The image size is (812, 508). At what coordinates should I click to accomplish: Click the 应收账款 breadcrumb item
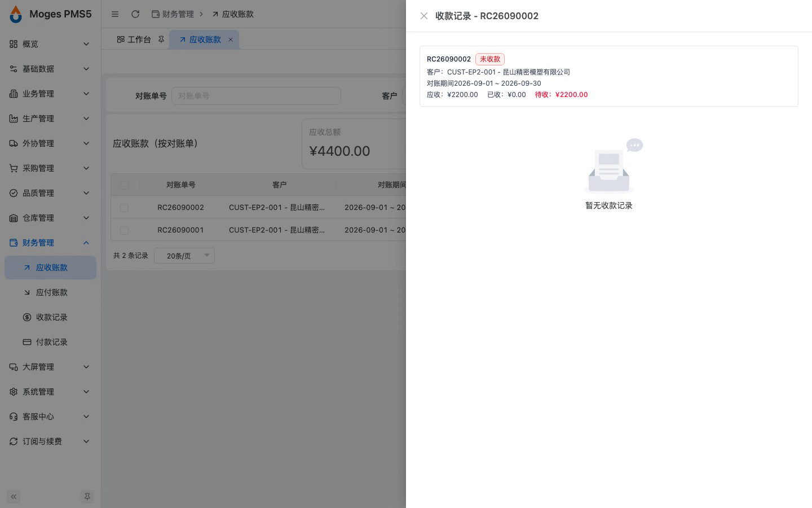[232, 14]
